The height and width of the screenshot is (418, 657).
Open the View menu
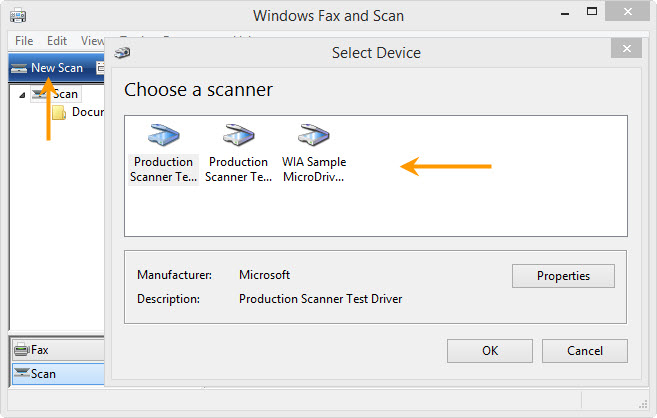pyautogui.click(x=92, y=41)
